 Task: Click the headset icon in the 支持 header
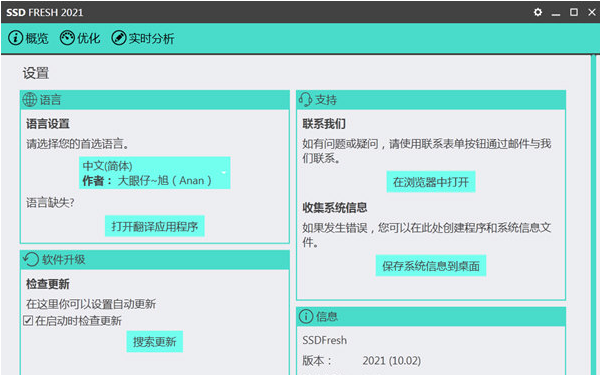point(305,99)
